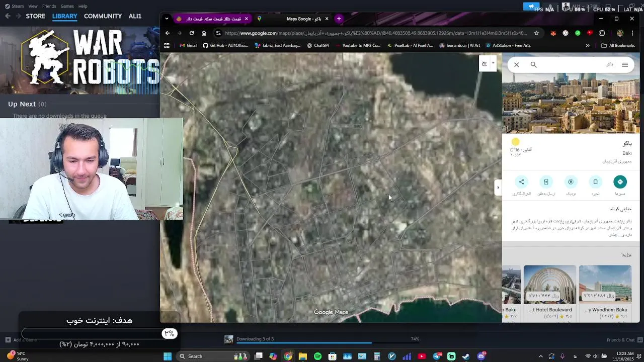Open browser extensions puzzle icon

602,33
